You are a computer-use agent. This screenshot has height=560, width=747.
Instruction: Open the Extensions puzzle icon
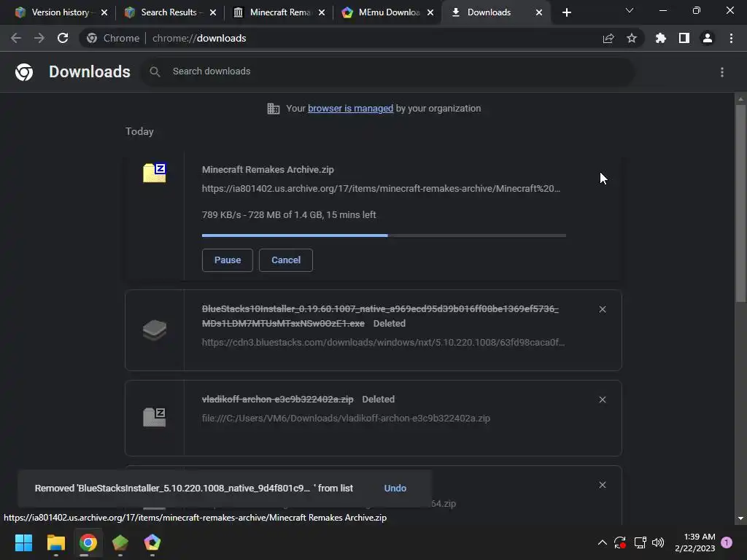click(661, 38)
